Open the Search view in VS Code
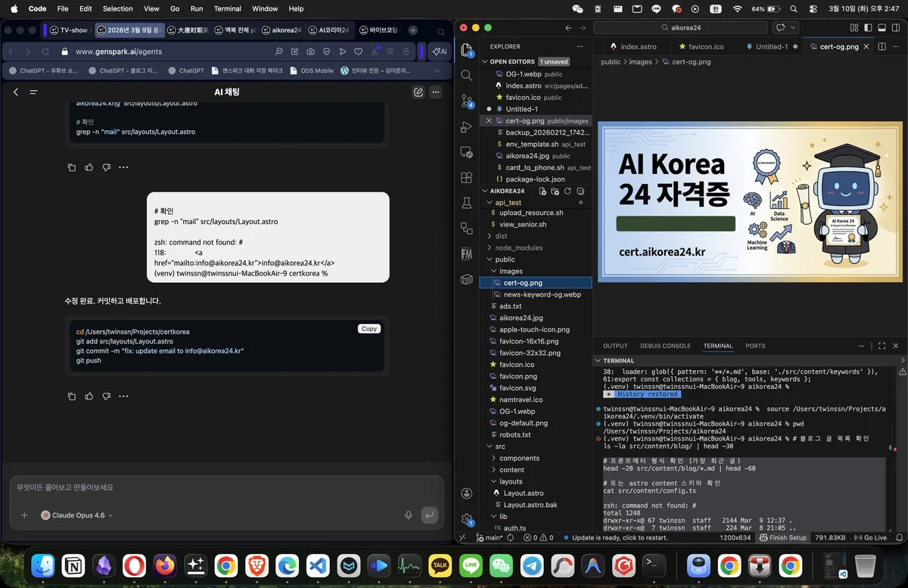The image size is (908, 588). 467,76
